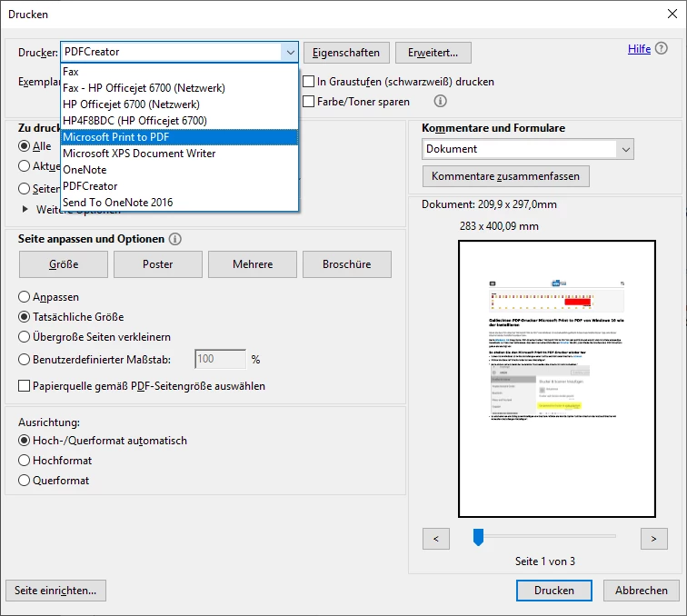This screenshot has width=687, height=616.
Task: Click the Maßstab percentage input field
Action: click(221, 359)
